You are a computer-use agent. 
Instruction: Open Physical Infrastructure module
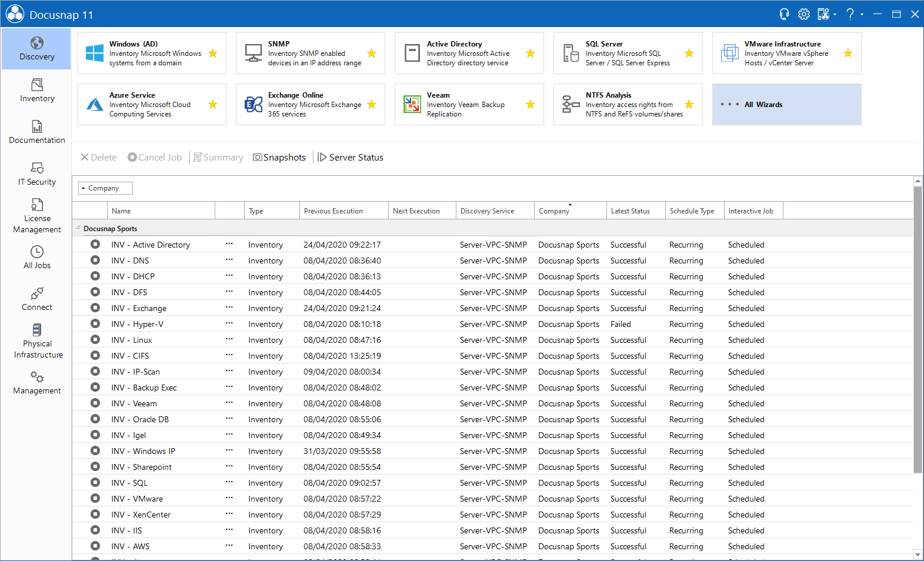click(36, 341)
